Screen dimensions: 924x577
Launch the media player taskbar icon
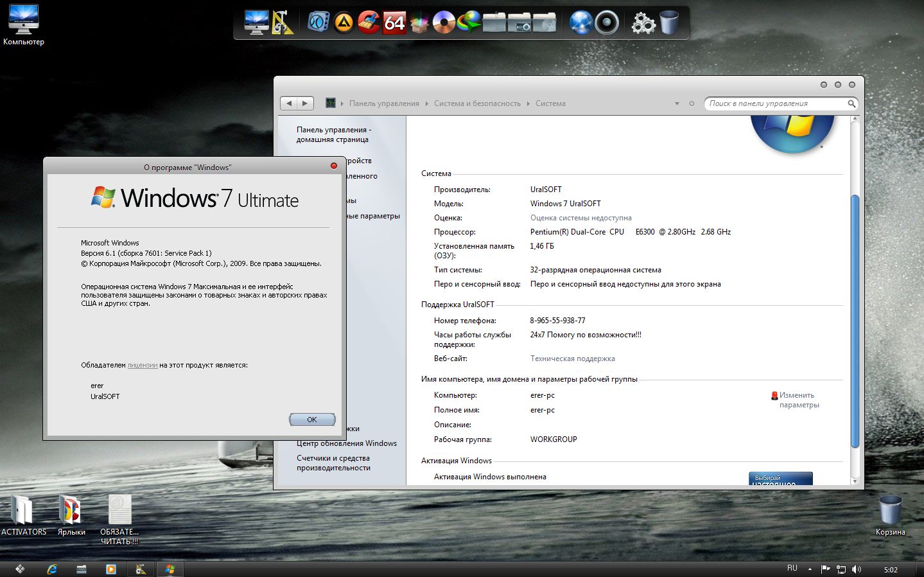pos(111,569)
